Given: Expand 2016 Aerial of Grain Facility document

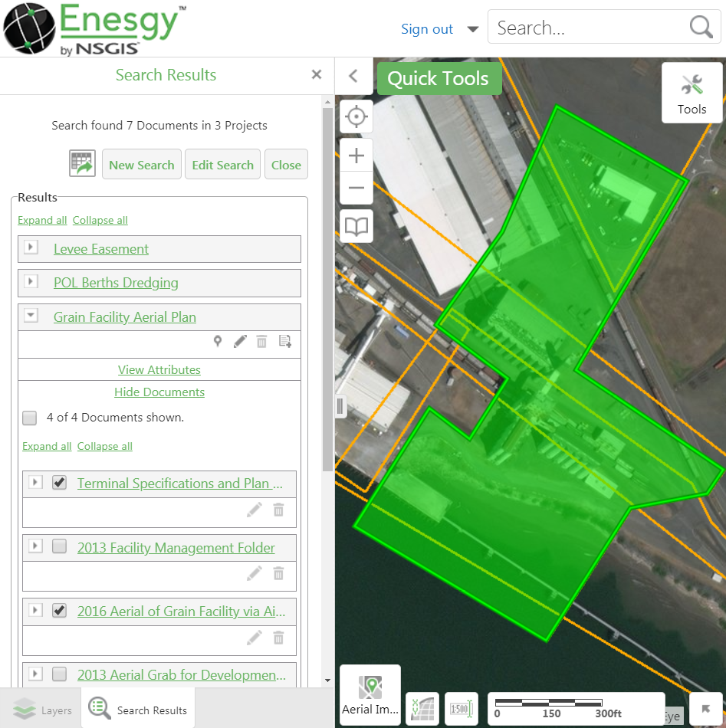Looking at the screenshot, I should tap(35, 610).
